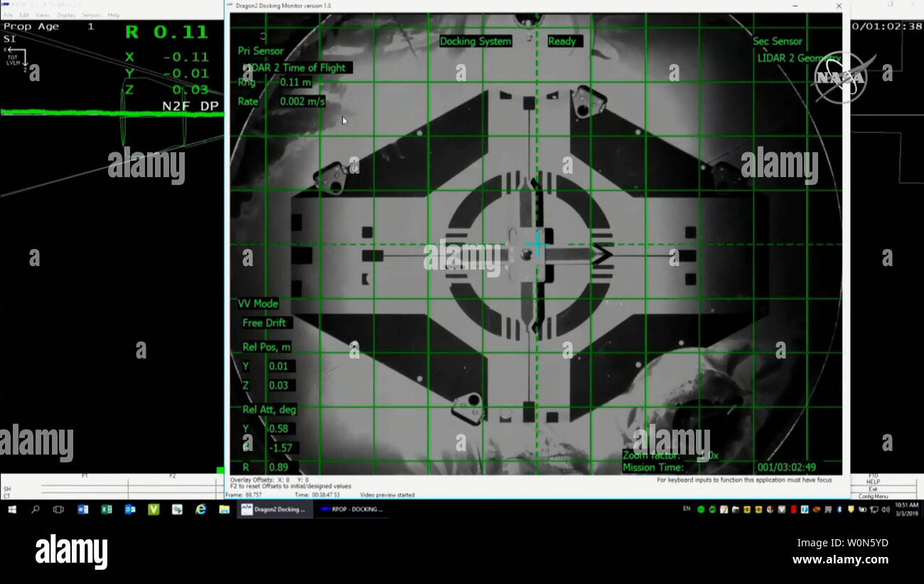Click the Rel Pos Z 0.03 value
Image resolution: width=924 pixels, height=584 pixels.
tap(279, 386)
